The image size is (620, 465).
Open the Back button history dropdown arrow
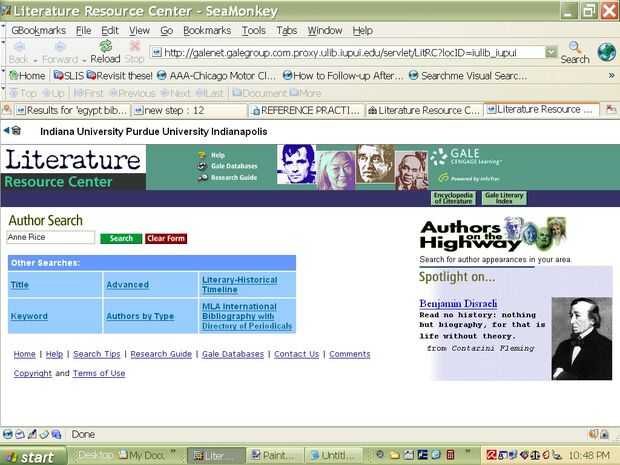tap(35, 60)
